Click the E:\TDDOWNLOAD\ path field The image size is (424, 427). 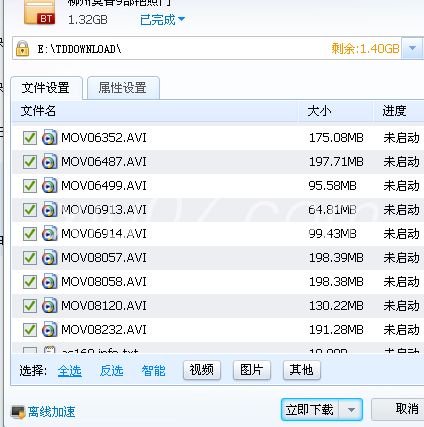(207, 48)
